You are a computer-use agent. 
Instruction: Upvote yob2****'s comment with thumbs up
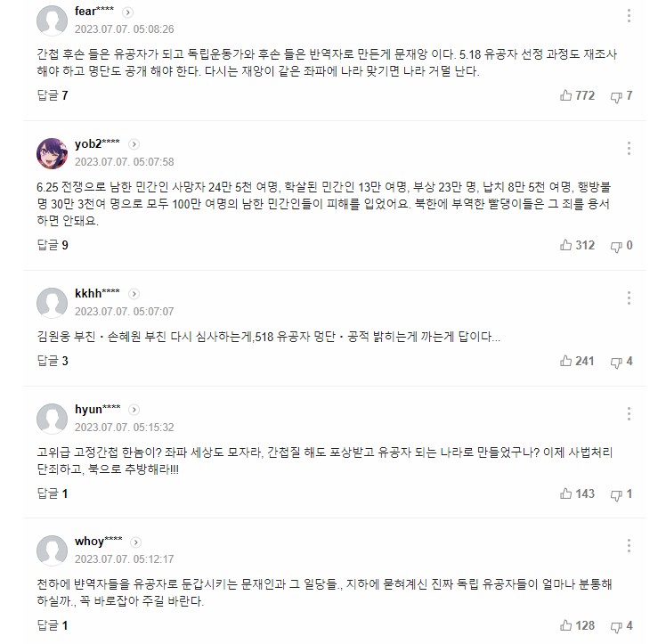click(566, 245)
